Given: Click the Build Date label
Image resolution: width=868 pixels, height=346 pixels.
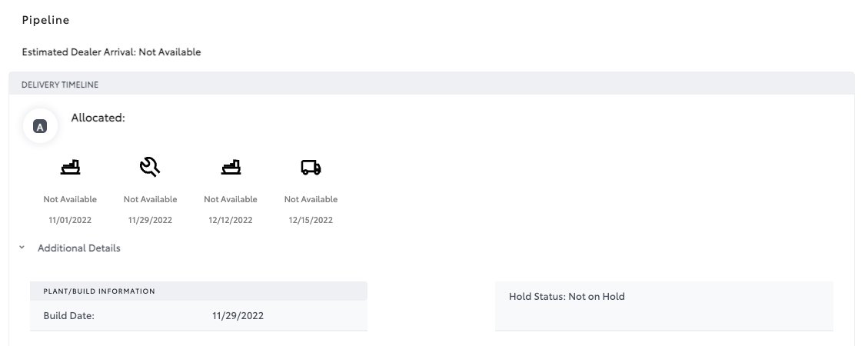Looking at the screenshot, I should coord(69,315).
